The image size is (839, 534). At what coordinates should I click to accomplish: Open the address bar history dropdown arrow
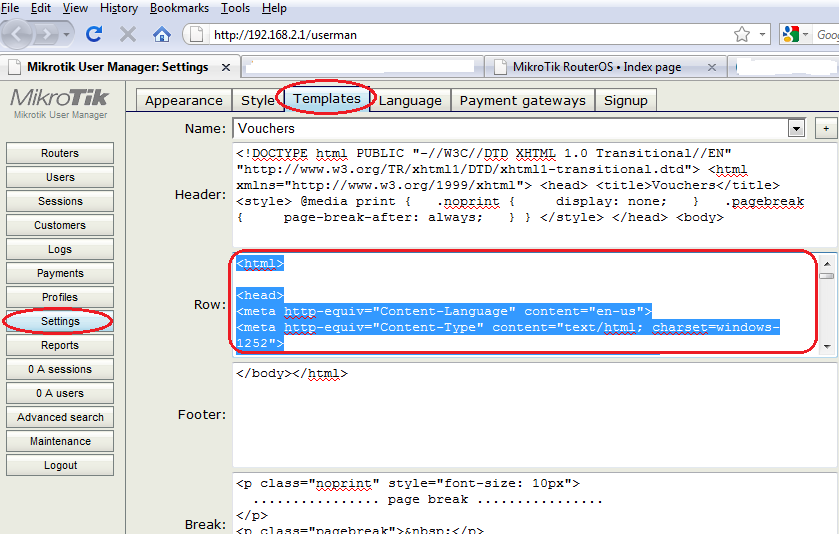pos(762,35)
